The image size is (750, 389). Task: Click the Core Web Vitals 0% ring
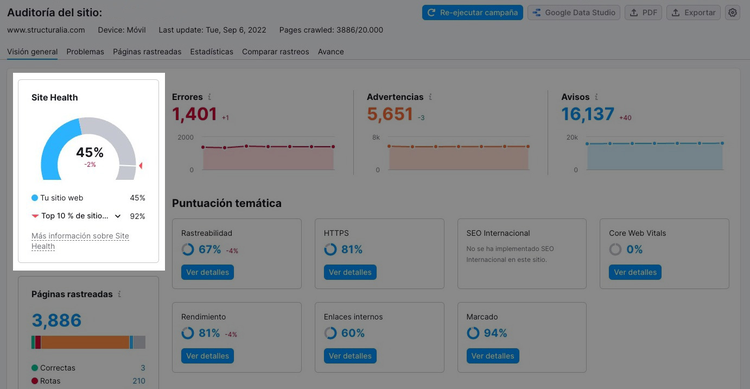(x=615, y=249)
